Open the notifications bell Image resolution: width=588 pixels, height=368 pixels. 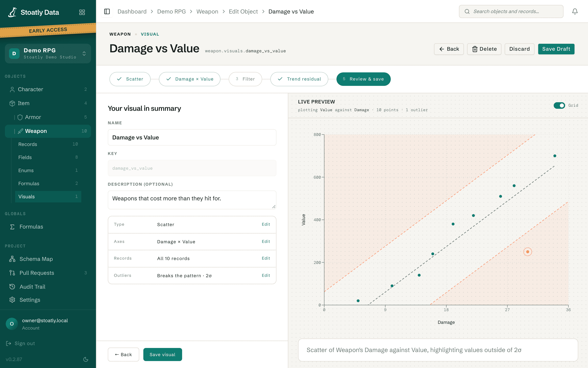(575, 11)
